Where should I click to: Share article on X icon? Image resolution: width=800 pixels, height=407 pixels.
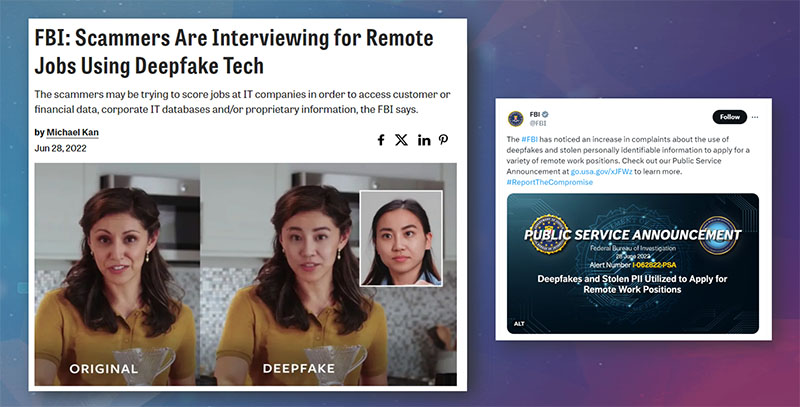402,140
